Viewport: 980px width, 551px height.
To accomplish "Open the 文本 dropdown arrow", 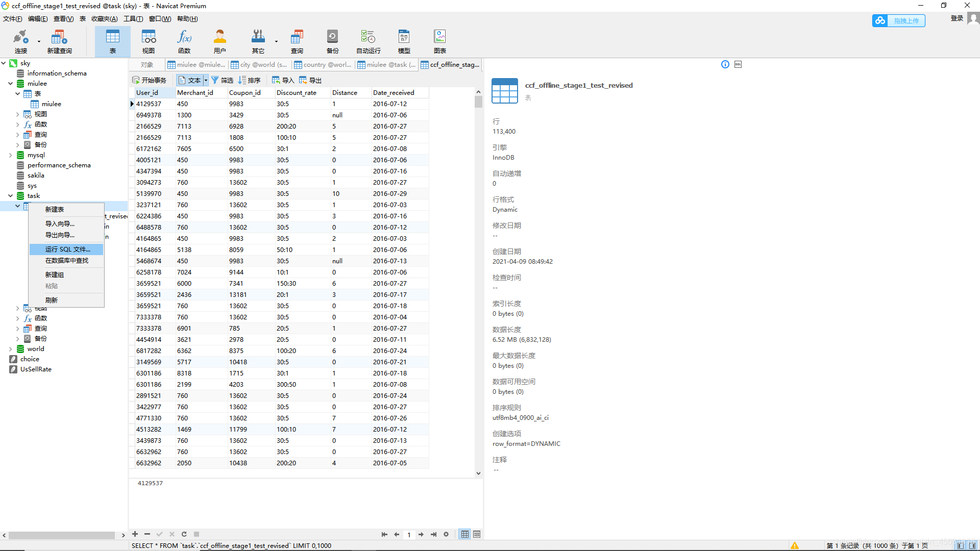I will pyautogui.click(x=206, y=80).
